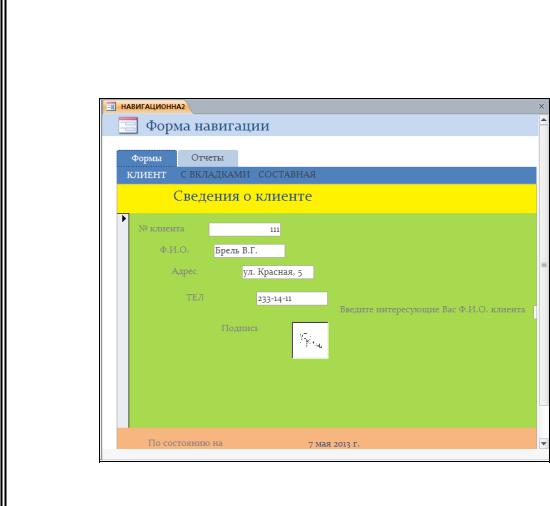The image size is (550, 506).
Task: Click the Сведения о клиенте heading
Action: click(x=242, y=196)
